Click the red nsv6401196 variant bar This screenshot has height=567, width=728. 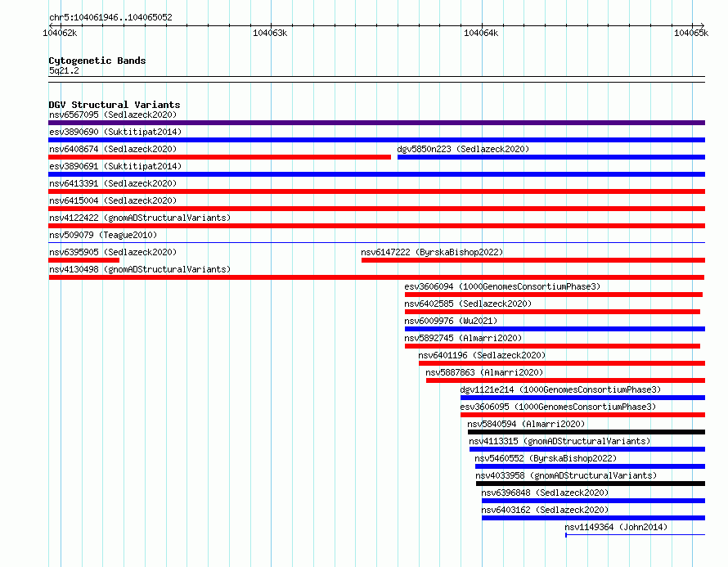[562, 363]
